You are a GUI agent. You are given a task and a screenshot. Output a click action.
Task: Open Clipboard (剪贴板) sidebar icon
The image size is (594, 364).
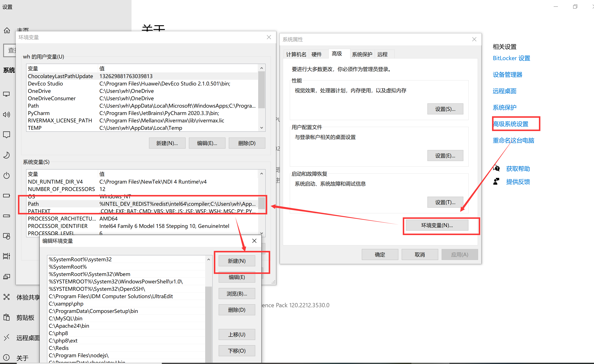coord(7,317)
